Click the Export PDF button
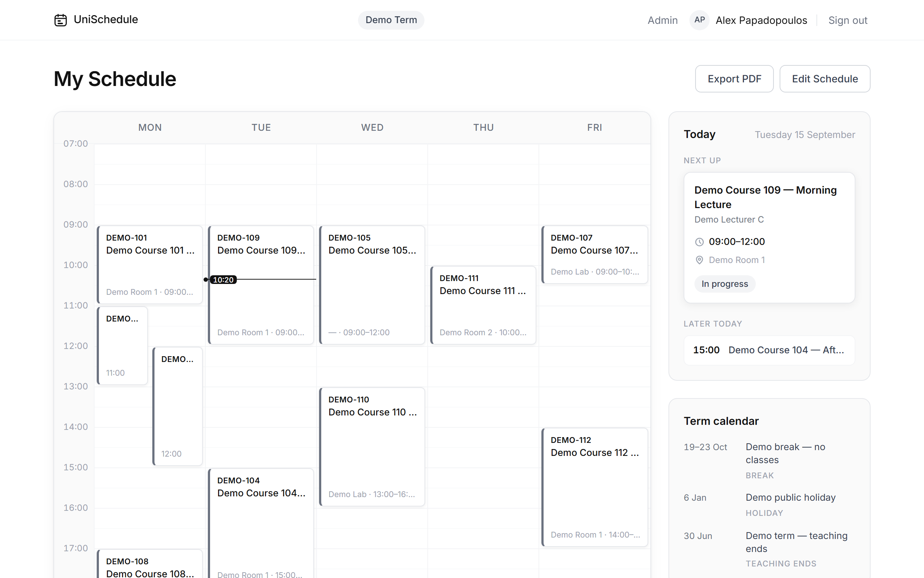924x578 pixels. tap(734, 79)
